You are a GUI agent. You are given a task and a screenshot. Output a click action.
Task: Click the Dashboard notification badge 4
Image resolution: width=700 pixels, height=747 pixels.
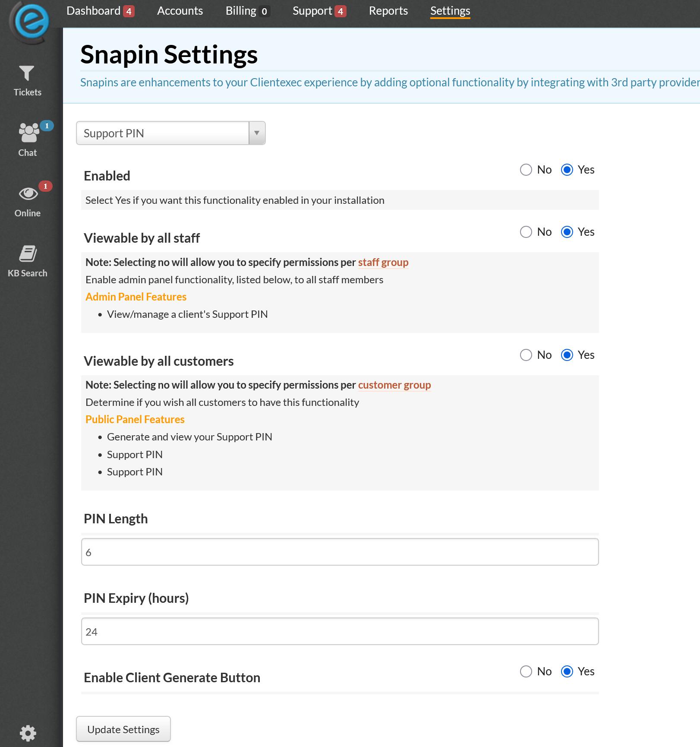[129, 11]
